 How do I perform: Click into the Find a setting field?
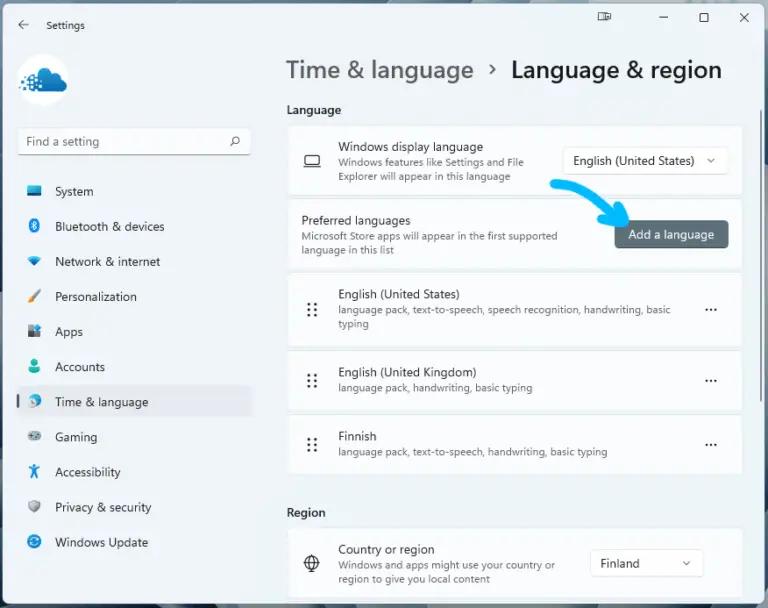[134, 142]
